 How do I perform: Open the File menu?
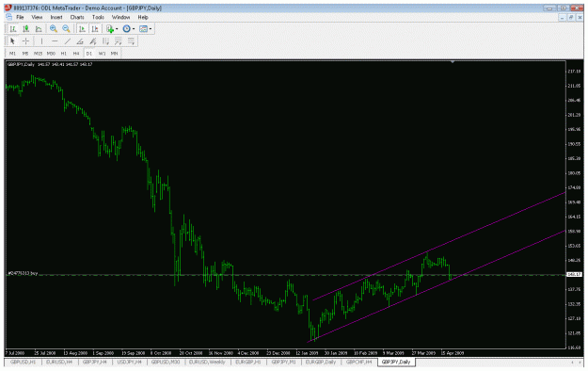coord(20,17)
